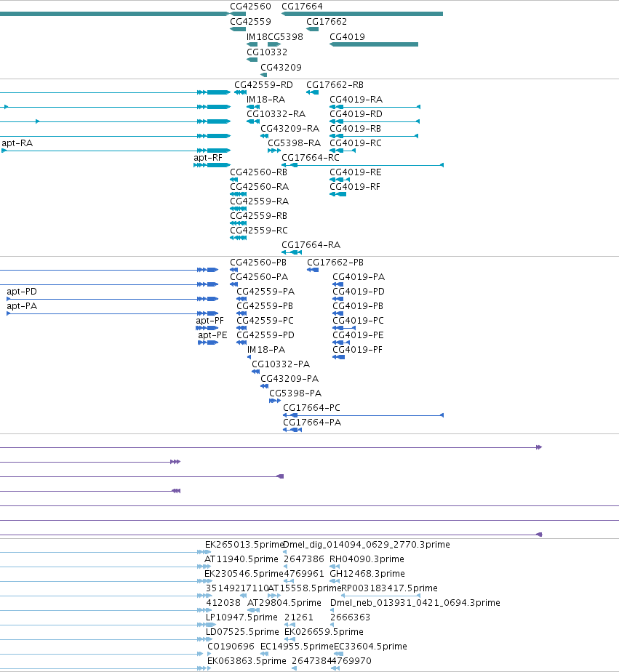Screen dimensions: 619x672
Task: Choose EST CO190696
Action: click(231, 647)
